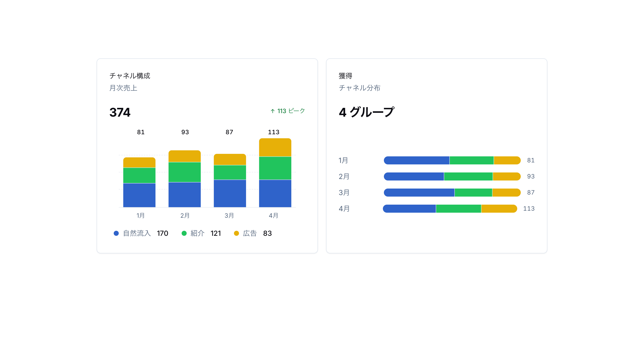This screenshot has width=644, height=362.
Task: Click the green part of the 2月 horizontal bar
Action: coord(468,176)
